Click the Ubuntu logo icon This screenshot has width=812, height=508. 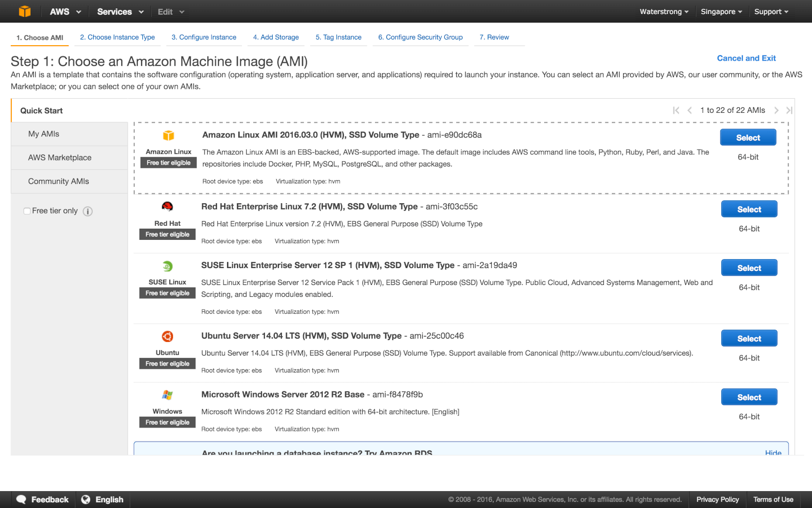click(x=167, y=336)
